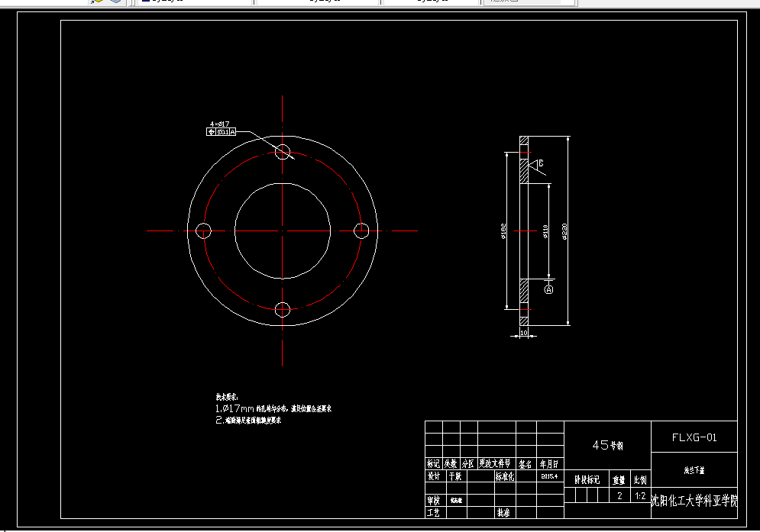The height and width of the screenshot is (532, 760).
Task: Select drawing number FLXG-01
Action: click(x=694, y=437)
